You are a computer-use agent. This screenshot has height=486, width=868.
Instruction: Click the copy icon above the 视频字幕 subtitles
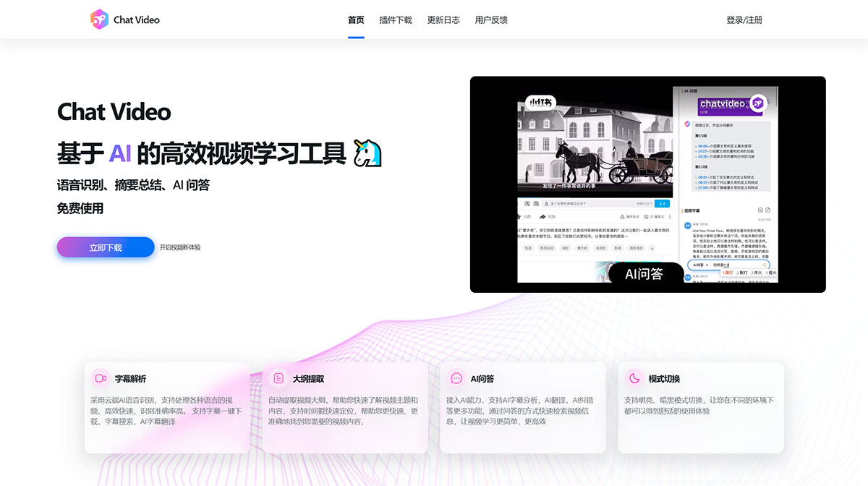point(760,209)
